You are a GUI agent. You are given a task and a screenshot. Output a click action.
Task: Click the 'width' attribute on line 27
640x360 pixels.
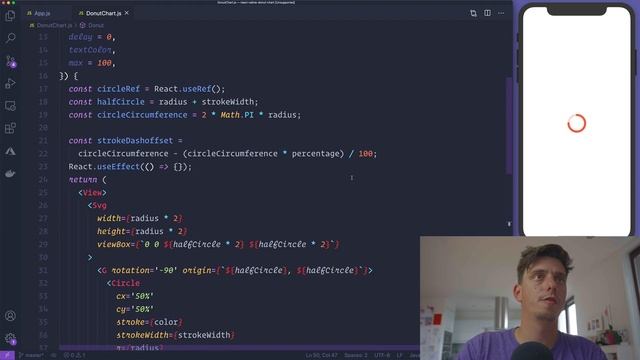109,218
